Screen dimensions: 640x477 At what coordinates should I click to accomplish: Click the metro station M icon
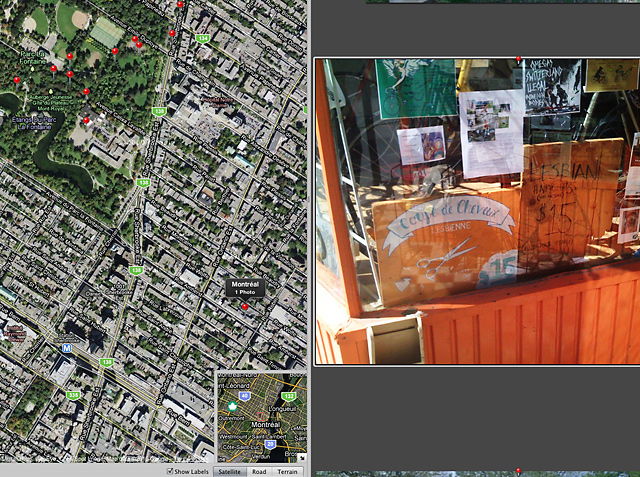click(x=67, y=347)
